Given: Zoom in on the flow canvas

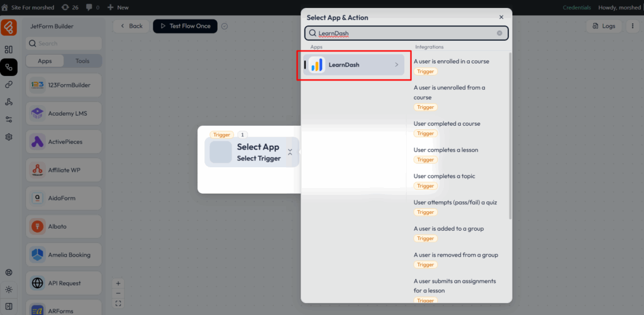Looking at the screenshot, I should (118, 283).
